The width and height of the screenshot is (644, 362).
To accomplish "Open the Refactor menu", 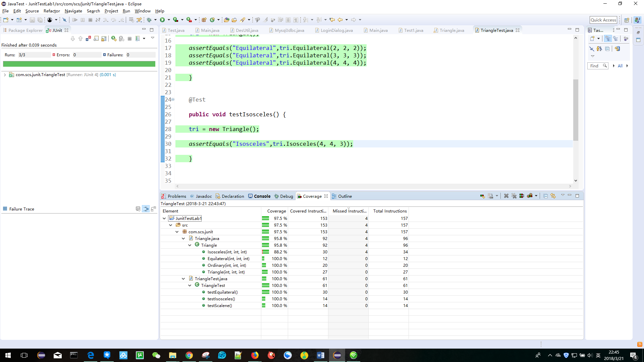I will (52, 11).
